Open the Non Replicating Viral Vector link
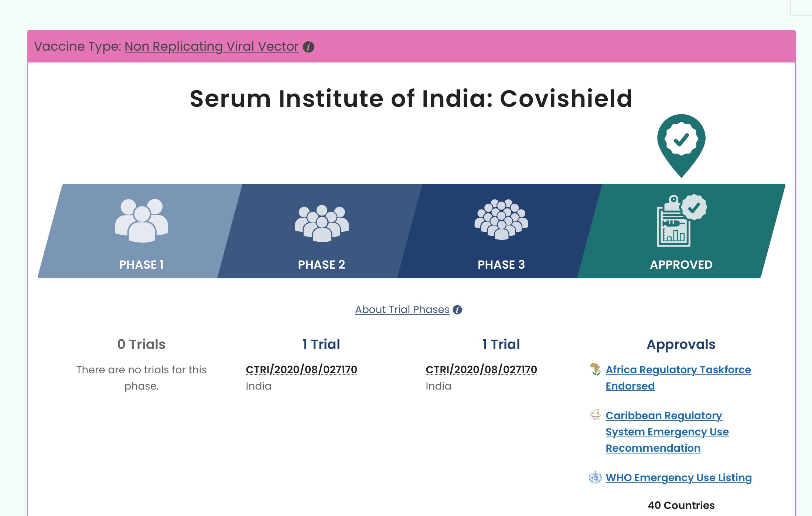 211,47
